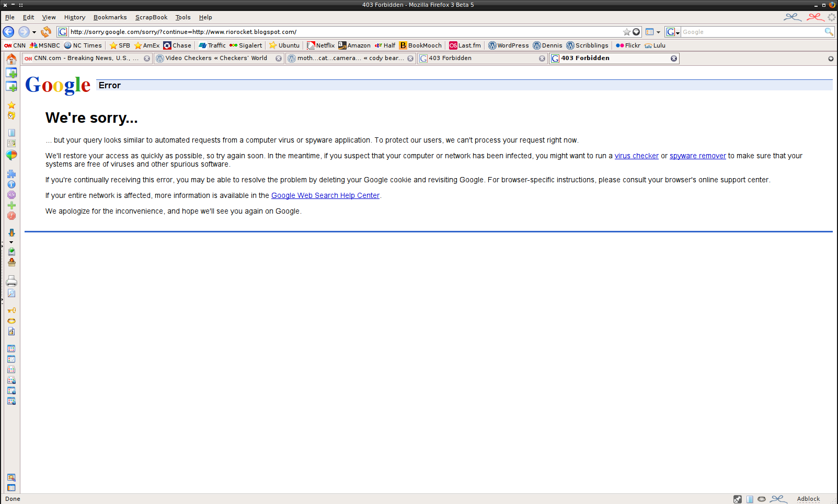Click the magnifier icon in search box
The image size is (838, 504).
pyautogui.click(x=829, y=32)
